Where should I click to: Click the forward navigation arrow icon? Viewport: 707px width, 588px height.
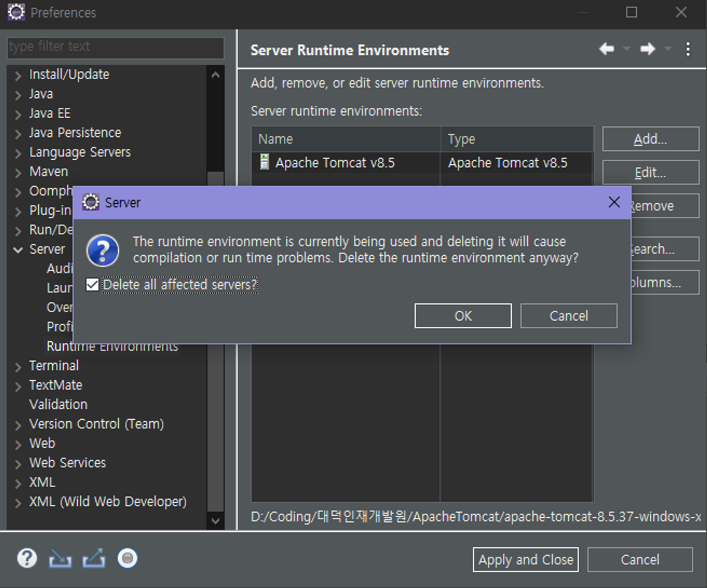click(648, 49)
